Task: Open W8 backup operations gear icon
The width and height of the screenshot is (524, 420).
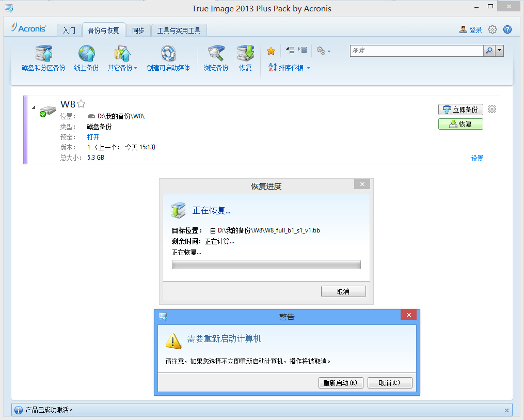Action: [492, 109]
